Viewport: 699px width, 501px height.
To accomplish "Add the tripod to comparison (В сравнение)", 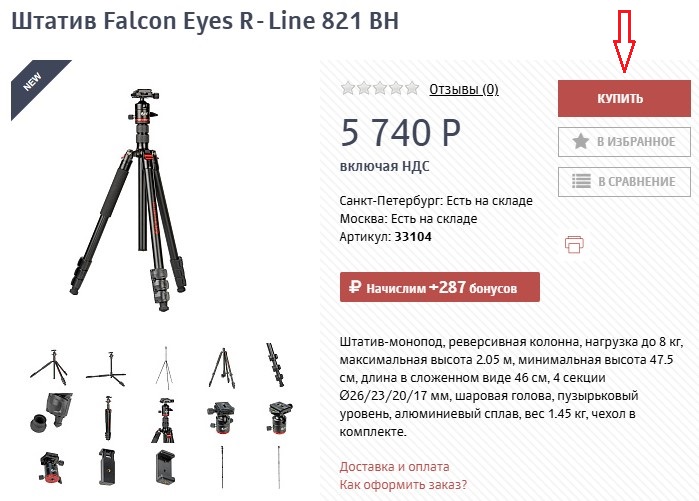I will [624, 182].
